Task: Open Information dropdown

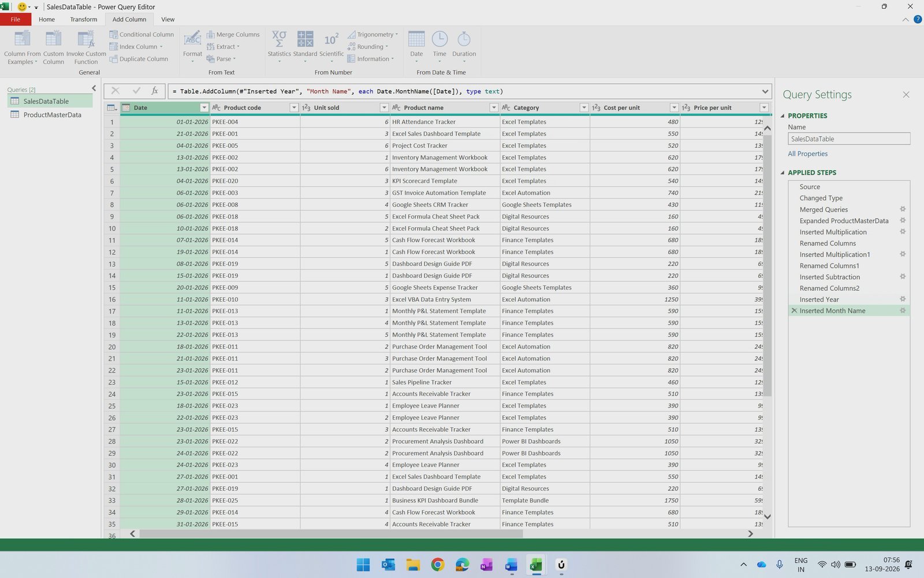Action: [371, 59]
